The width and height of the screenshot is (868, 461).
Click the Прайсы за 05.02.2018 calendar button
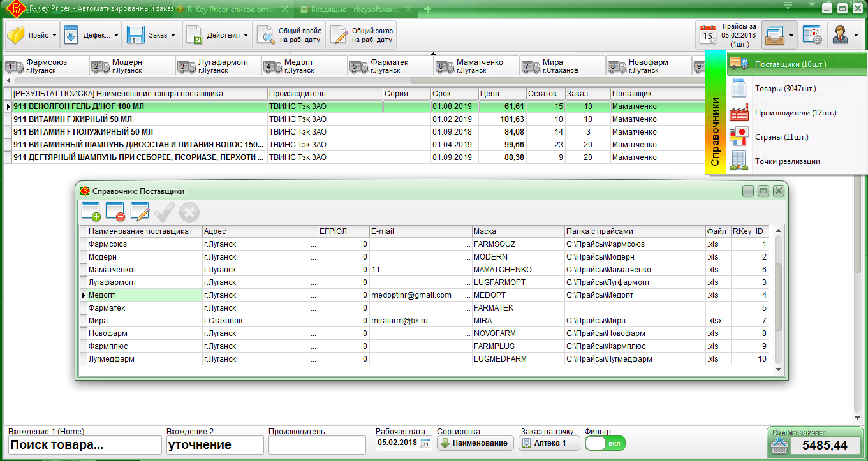pyautogui.click(x=727, y=35)
